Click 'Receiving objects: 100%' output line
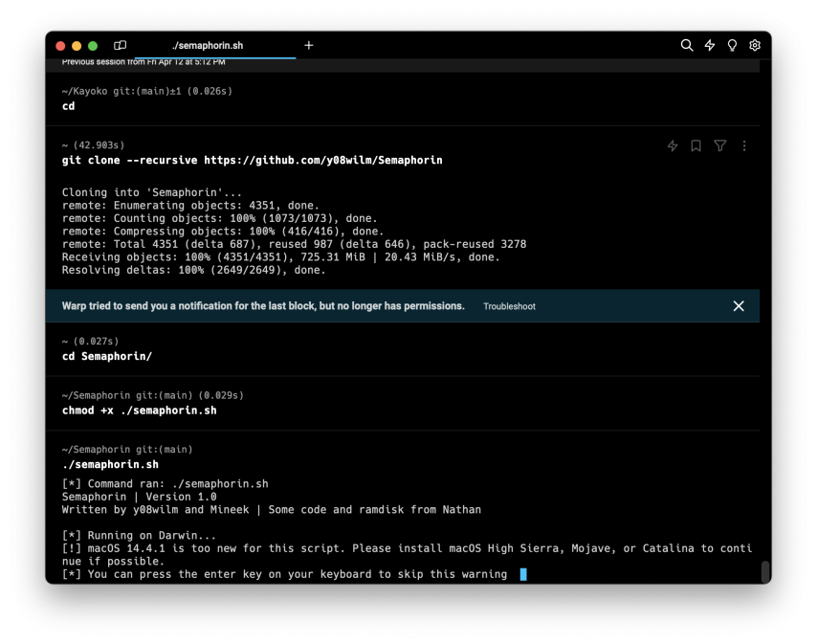 pos(280,256)
